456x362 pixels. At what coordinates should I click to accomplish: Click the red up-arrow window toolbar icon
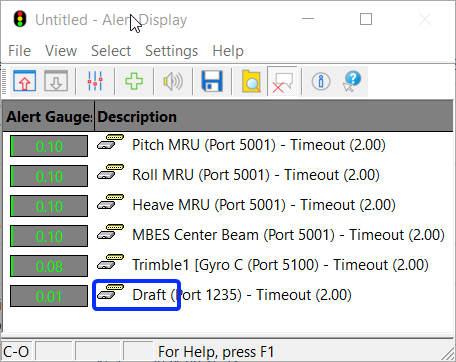[25, 81]
